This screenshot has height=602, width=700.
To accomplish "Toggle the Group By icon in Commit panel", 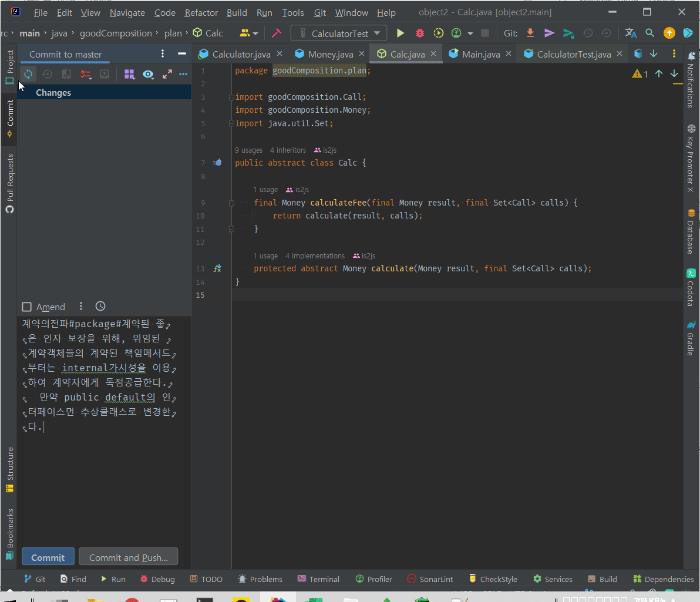I will 129,74.
